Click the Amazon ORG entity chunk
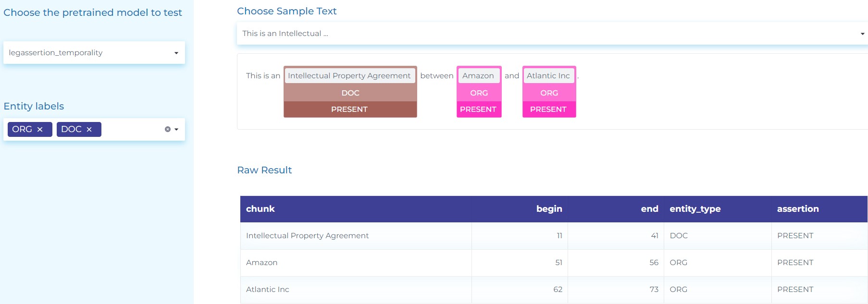The width and height of the screenshot is (868, 304). [x=478, y=76]
